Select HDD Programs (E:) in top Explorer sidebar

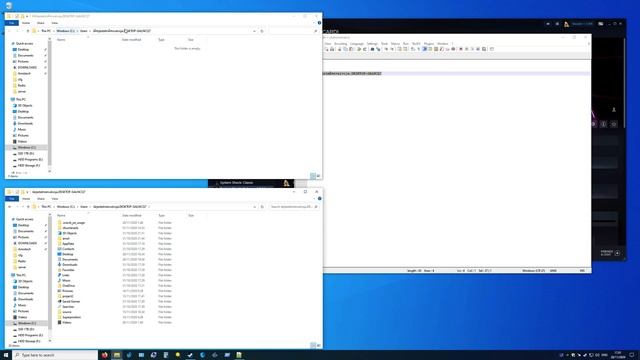30,160
